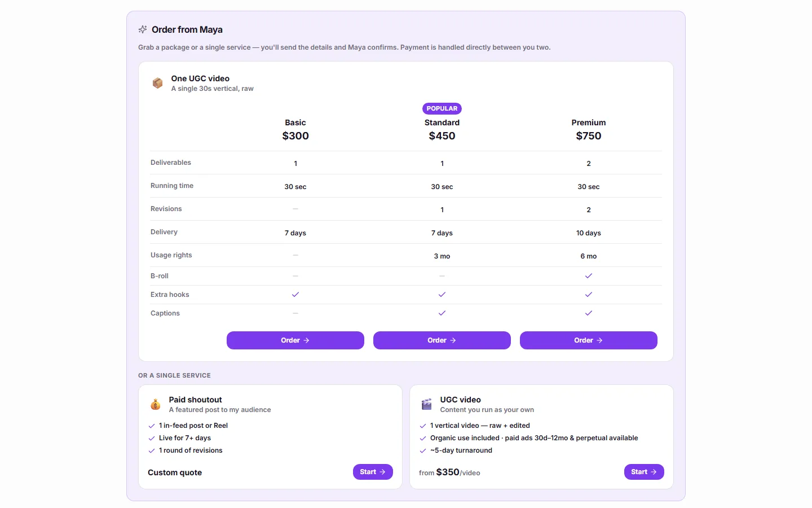Click the 3 mo usage rights value

pyautogui.click(x=442, y=256)
